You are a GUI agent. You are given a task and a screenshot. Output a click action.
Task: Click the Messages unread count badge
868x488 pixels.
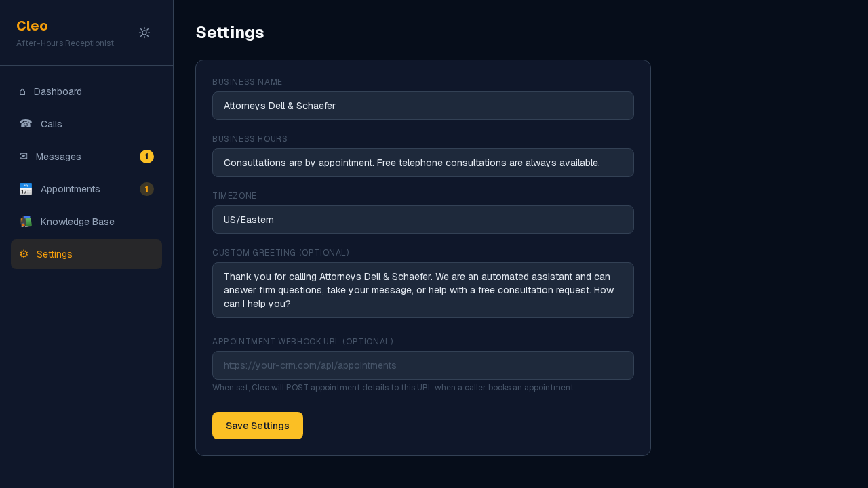point(146,157)
